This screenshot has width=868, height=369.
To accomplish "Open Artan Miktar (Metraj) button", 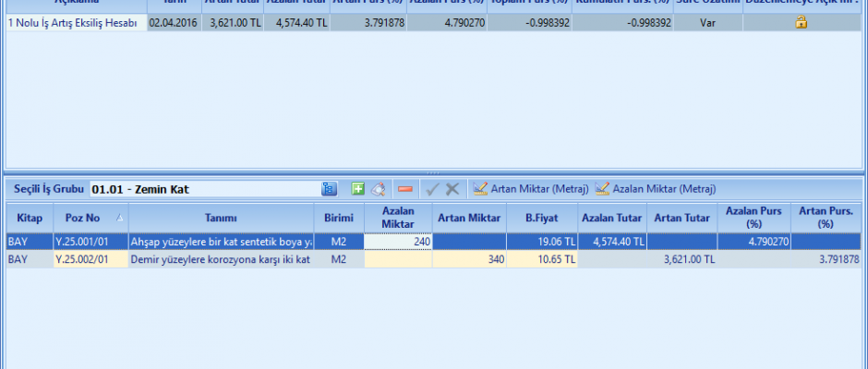I will pyautogui.click(x=531, y=189).
